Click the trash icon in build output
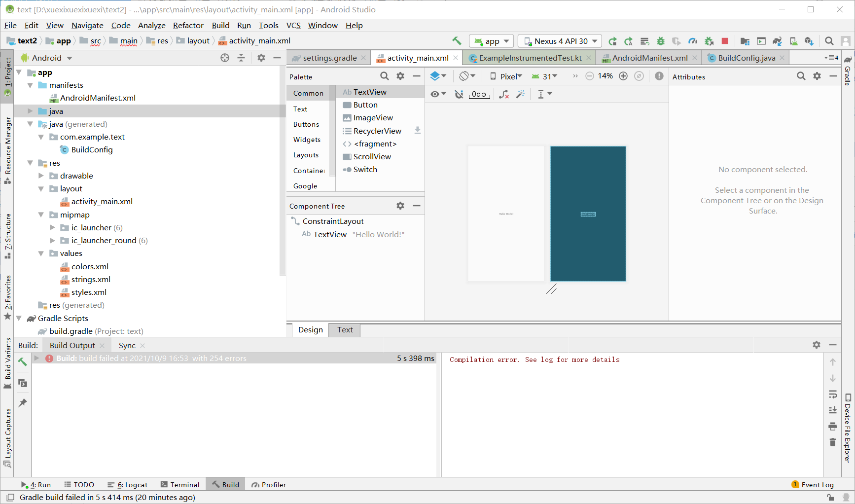 pos(833,442)
